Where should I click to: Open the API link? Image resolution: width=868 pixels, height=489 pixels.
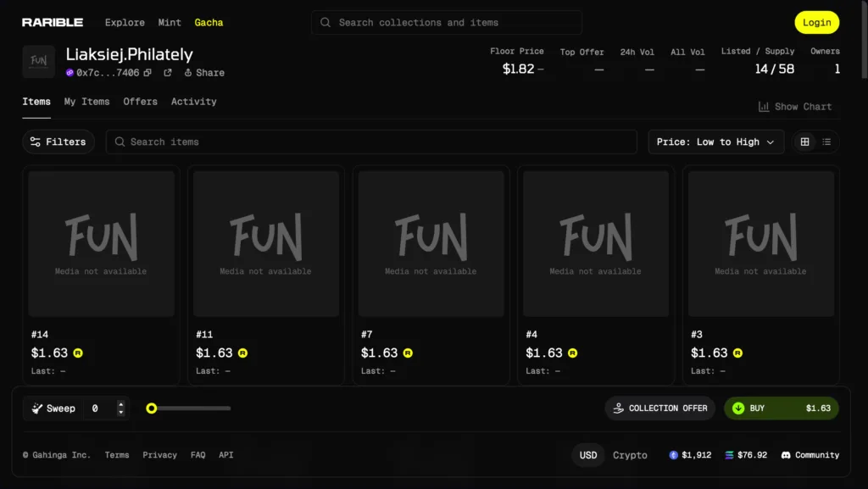pos(225,455)
